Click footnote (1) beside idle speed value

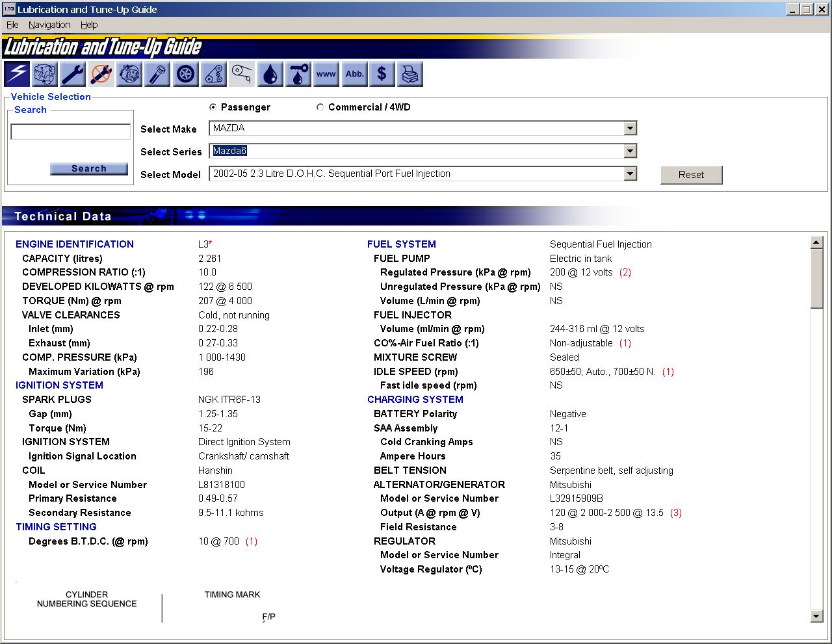668,372
